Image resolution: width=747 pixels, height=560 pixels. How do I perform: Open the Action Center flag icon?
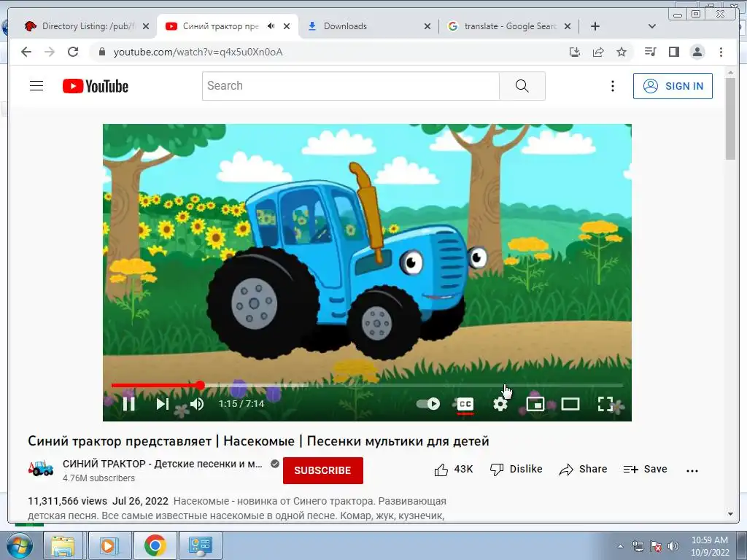pos(656,546)
